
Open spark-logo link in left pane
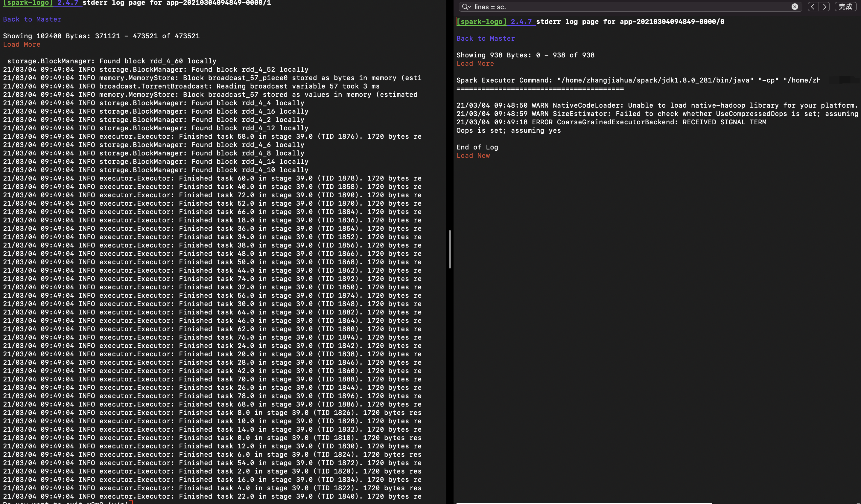[x=28, y=3]
